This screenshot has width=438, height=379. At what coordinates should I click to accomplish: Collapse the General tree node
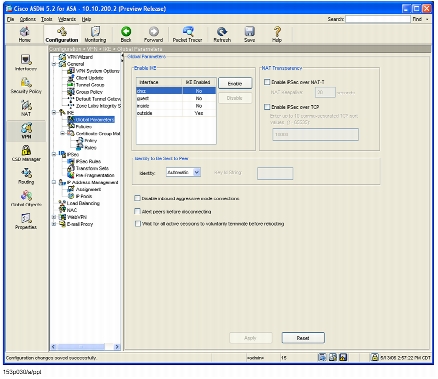pyautogui.click(x=54, y=64)
